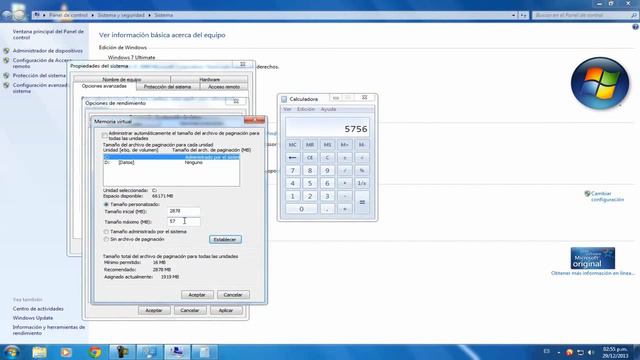
Task: Launch Google Chrome from taskbar
Action: pos(95,352)
